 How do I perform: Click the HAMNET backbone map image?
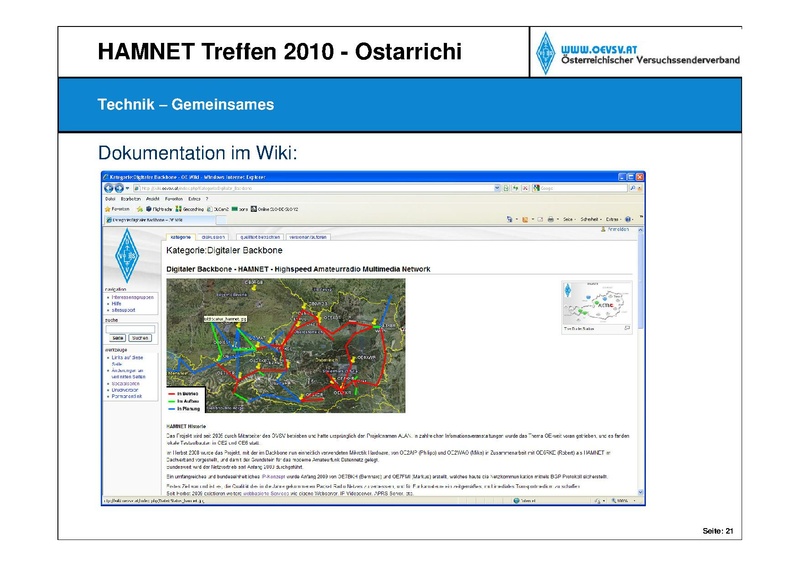(x=286, y=346)
